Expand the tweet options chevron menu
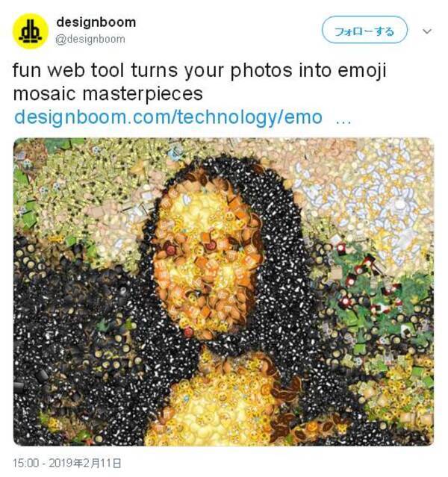The width and height of the screenshot is (448, 477). [428, 31]
